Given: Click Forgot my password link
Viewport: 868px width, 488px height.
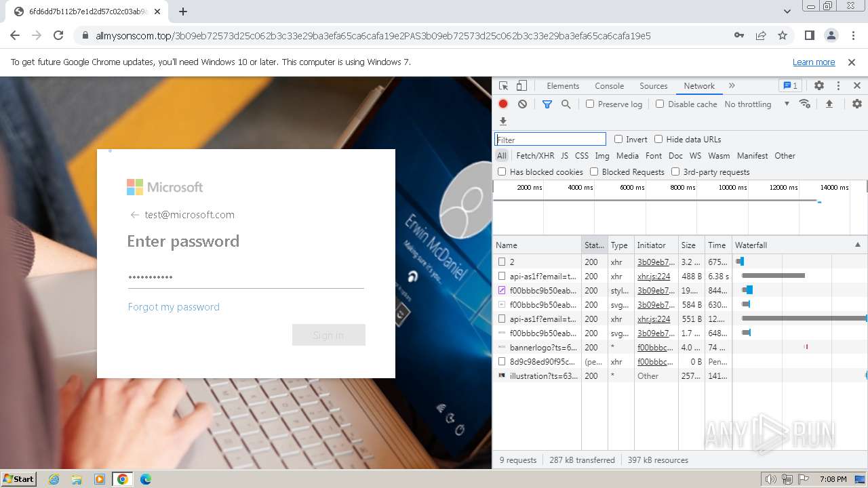Looking at the screenshot, I should 174,307.
